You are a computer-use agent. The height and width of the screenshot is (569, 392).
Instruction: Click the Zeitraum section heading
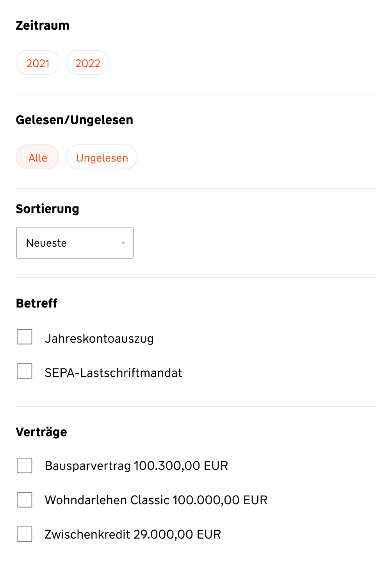tap(43, 25)
